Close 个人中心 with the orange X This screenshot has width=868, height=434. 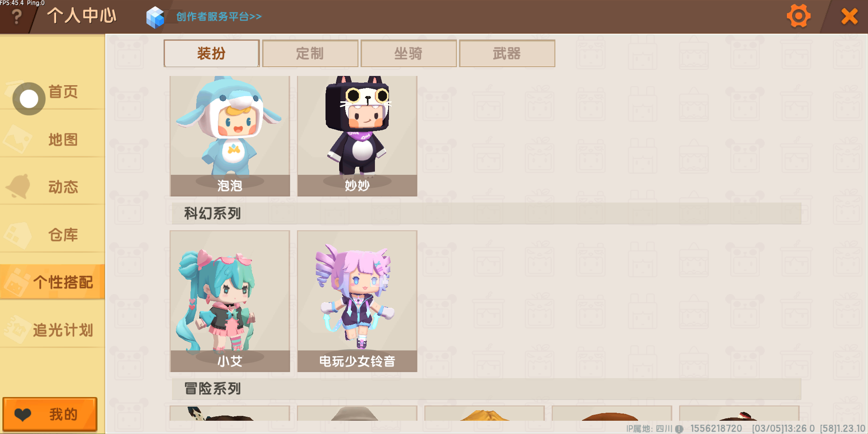point(850,16)
